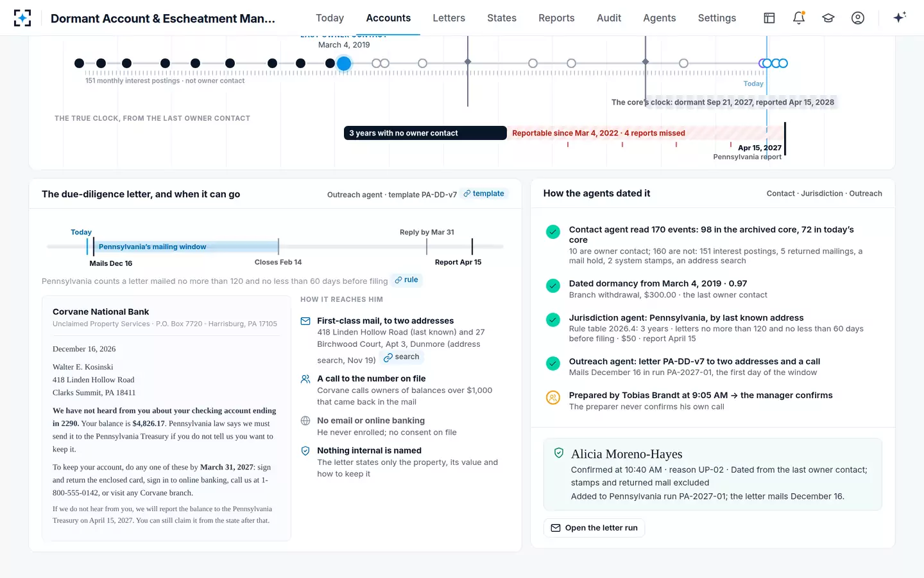924x578 pixels.
Task: Open the user account icon
Action: [x=858, y=18]
